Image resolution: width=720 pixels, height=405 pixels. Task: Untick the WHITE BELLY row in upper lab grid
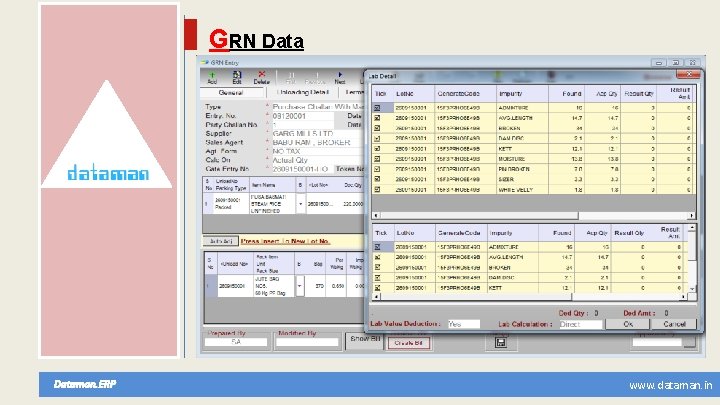pos(377,189)
